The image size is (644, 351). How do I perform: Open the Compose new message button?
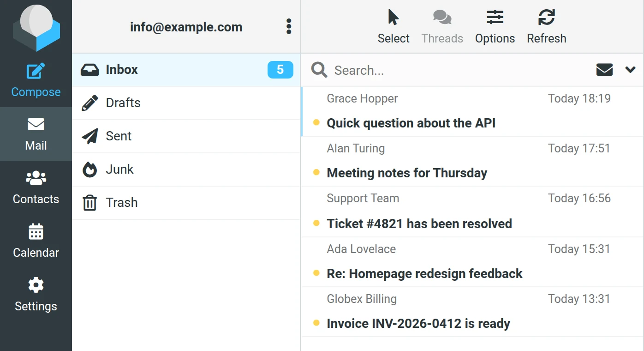pos(36,80)
